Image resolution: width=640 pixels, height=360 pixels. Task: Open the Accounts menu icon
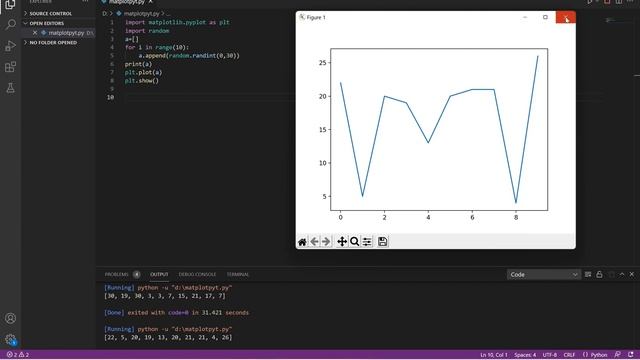click(11, 318)
